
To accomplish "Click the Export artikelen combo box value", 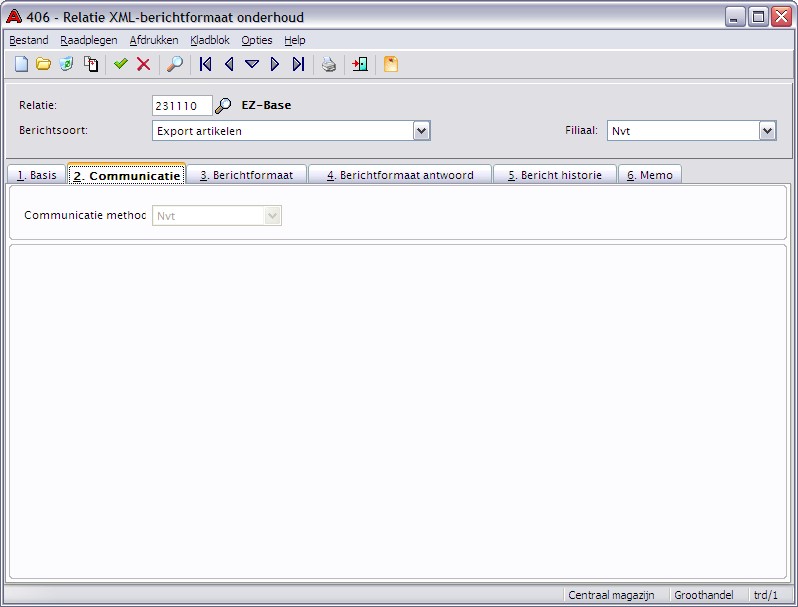I will [291, 131].
